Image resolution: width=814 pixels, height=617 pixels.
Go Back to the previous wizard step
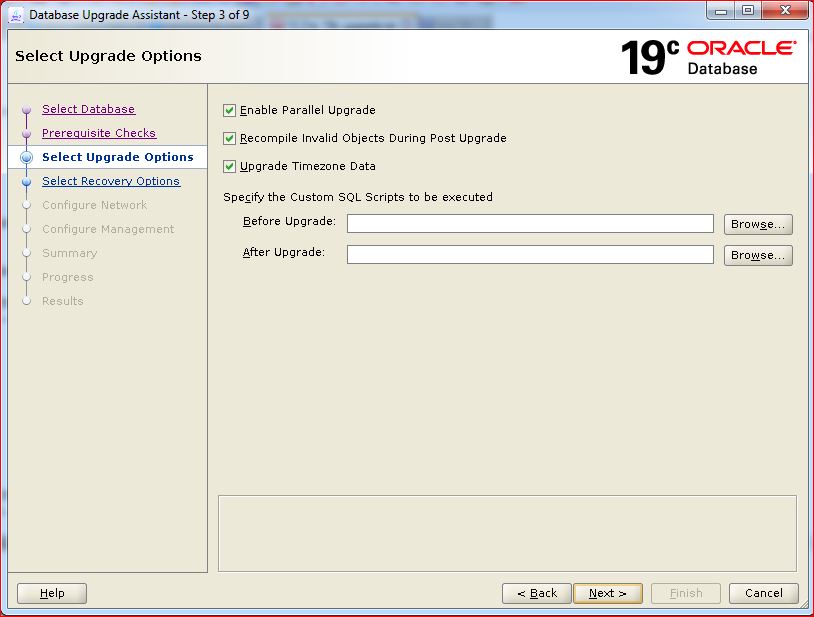(x=537, y=593)
